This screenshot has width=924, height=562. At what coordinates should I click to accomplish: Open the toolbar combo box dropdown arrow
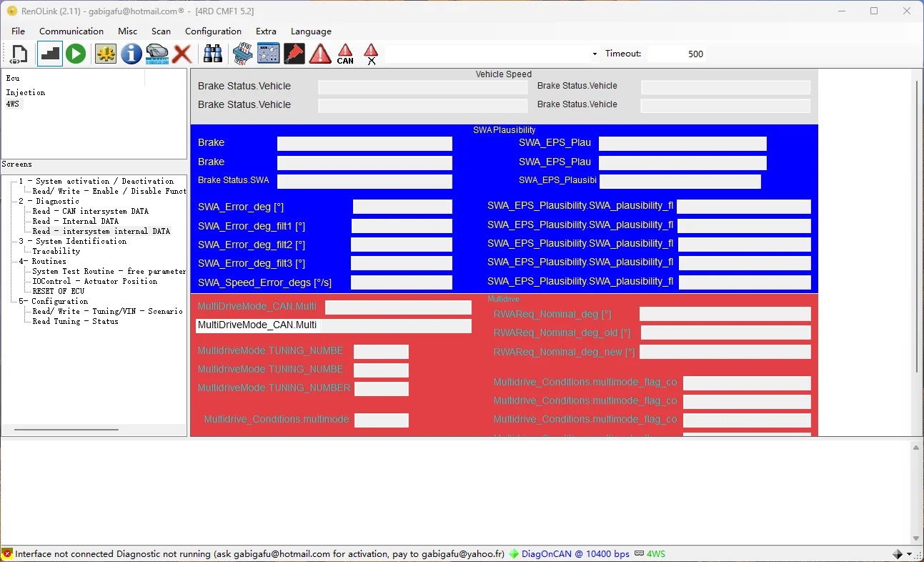[595, 54]
